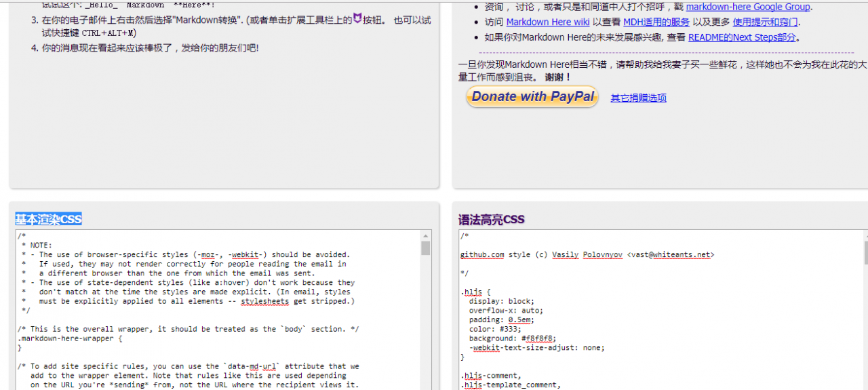Click the '.hljs-comment,' line
This screenshot has width=868, height=390.
(490, 375)
